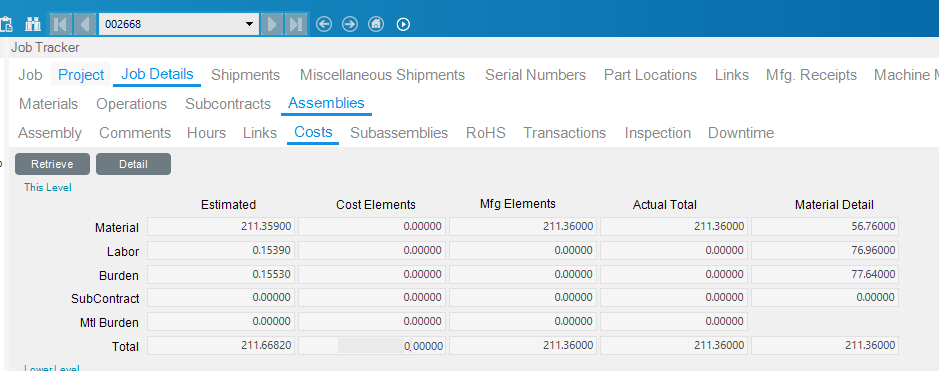Click the back arrow circle icon

point(324,25)
